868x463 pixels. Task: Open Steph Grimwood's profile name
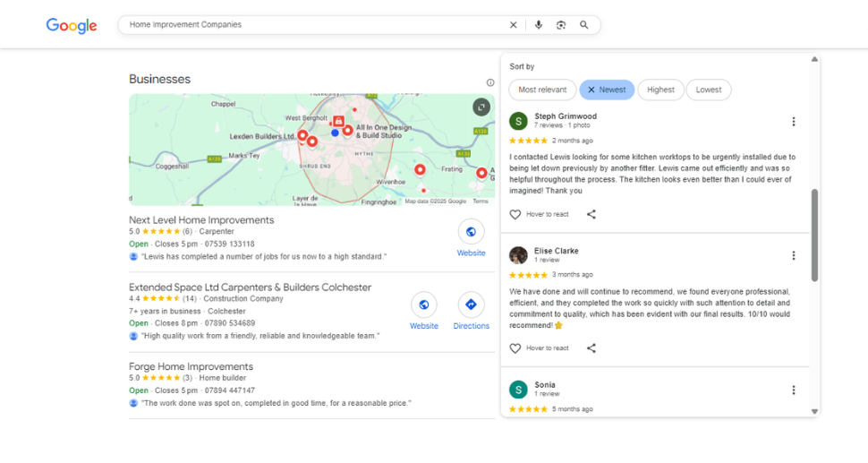pos(566,116)
